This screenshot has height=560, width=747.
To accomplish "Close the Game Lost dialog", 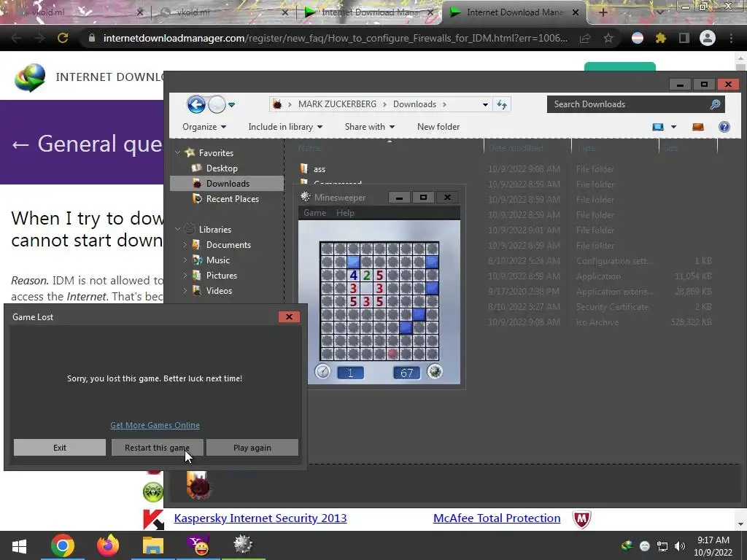I will [289, 316].
